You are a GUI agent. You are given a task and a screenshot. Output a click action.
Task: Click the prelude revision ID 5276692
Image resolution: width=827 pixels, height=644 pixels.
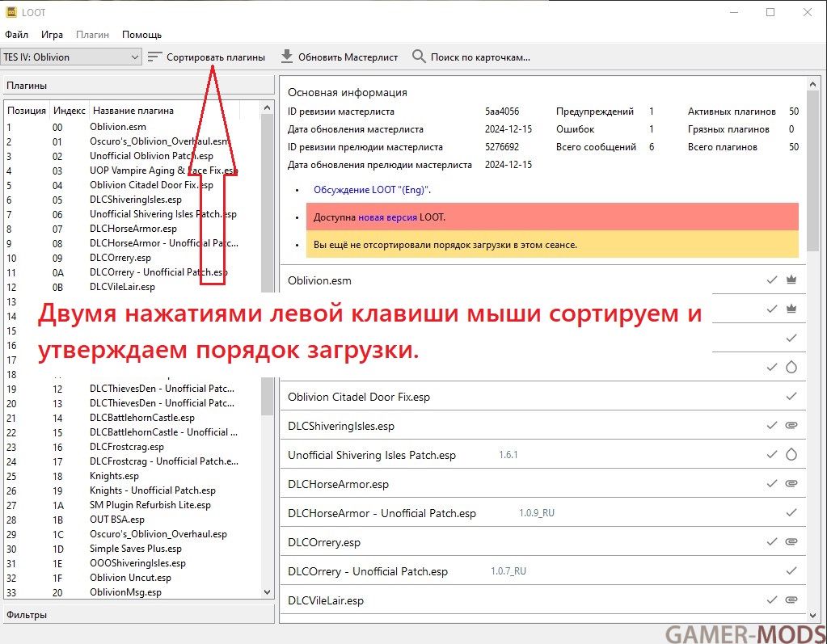click(502, 146)
